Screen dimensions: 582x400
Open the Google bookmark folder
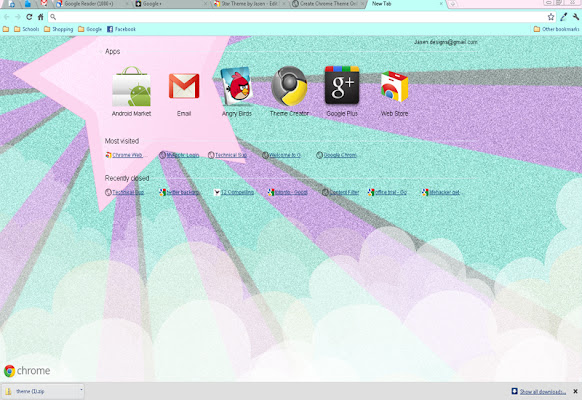[90, 29]
